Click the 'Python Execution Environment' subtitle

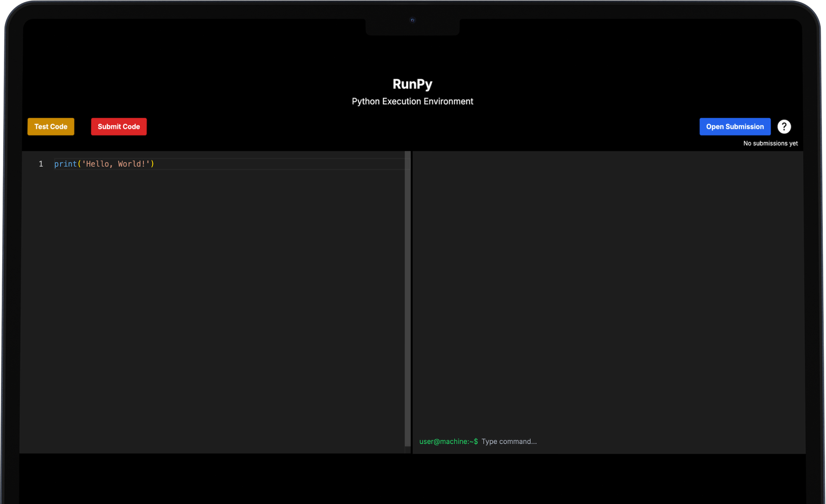(x=412, y=101)
